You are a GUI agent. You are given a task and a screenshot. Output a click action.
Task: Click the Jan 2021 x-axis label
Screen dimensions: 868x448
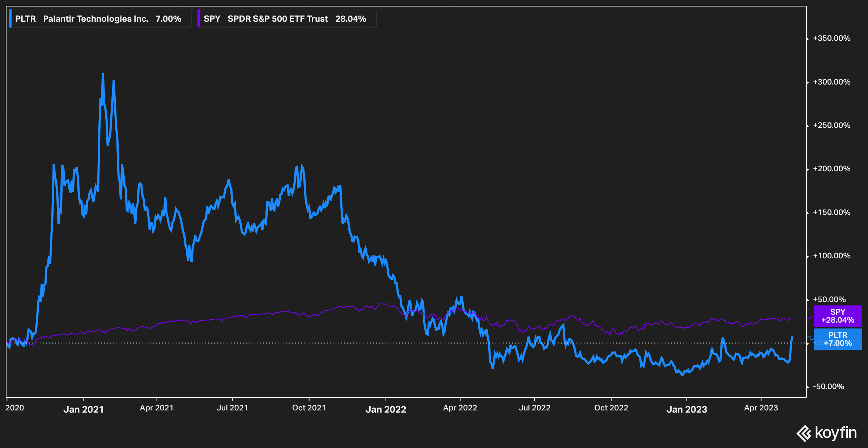(x=84, y=409)
